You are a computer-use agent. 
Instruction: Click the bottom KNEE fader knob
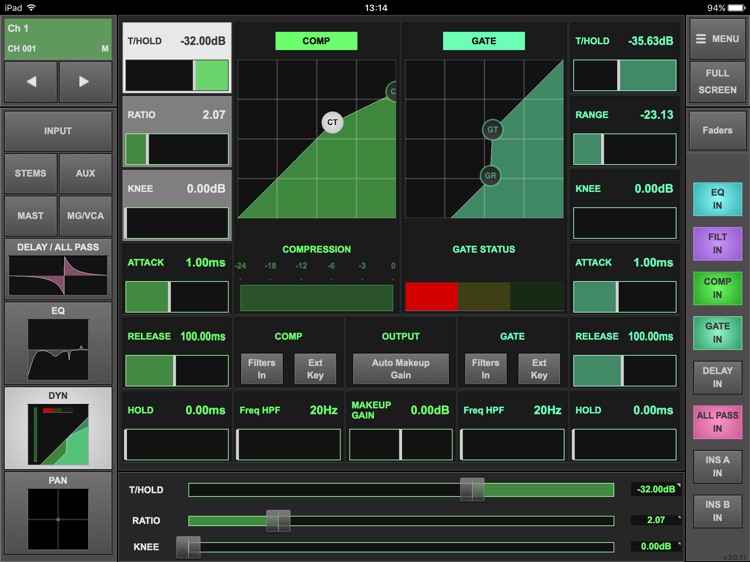(x=188, y=547)
